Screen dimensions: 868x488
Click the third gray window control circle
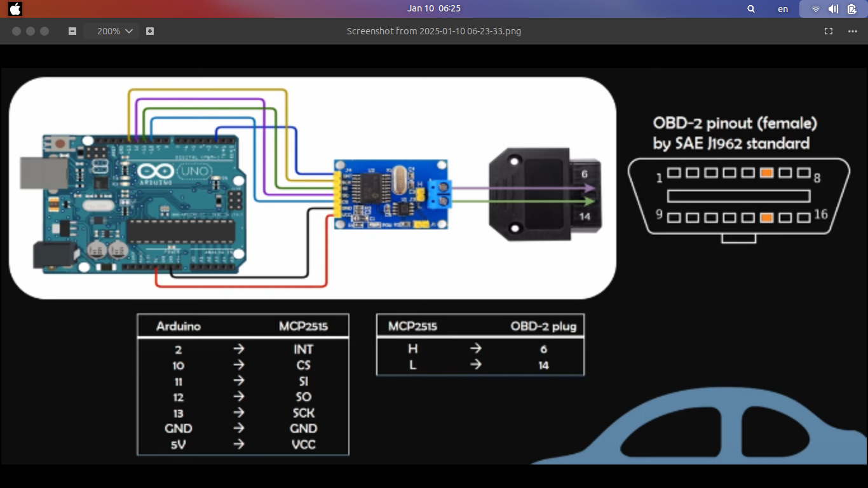point(44,31)
